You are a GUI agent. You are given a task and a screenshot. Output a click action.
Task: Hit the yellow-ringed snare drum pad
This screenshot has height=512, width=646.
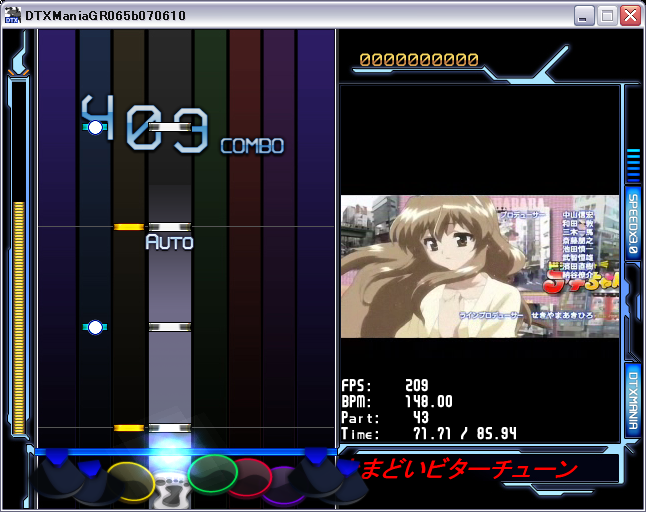[x=131, y=482]
